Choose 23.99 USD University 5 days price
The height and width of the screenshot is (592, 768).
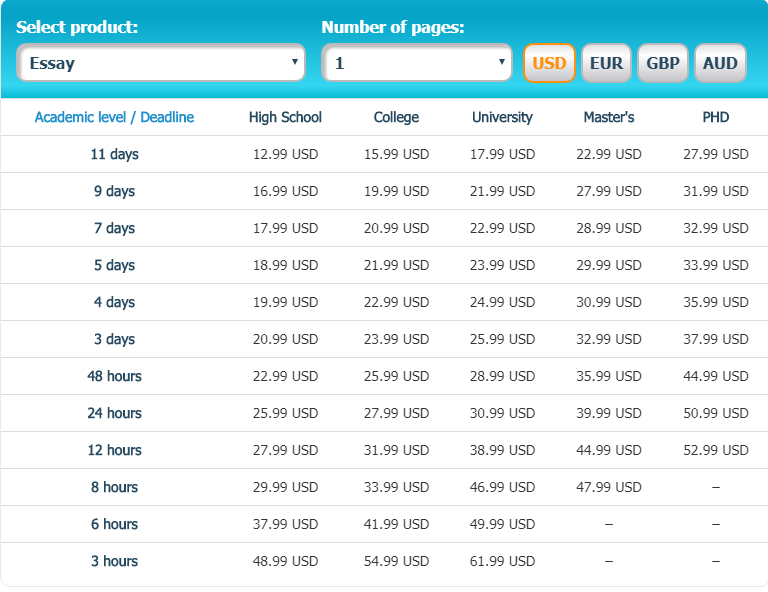(x=502, y=265)
